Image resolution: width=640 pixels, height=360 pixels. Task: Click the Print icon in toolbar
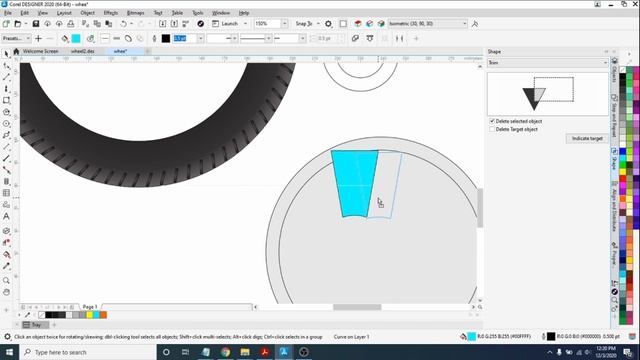click(x=71, y=24)
